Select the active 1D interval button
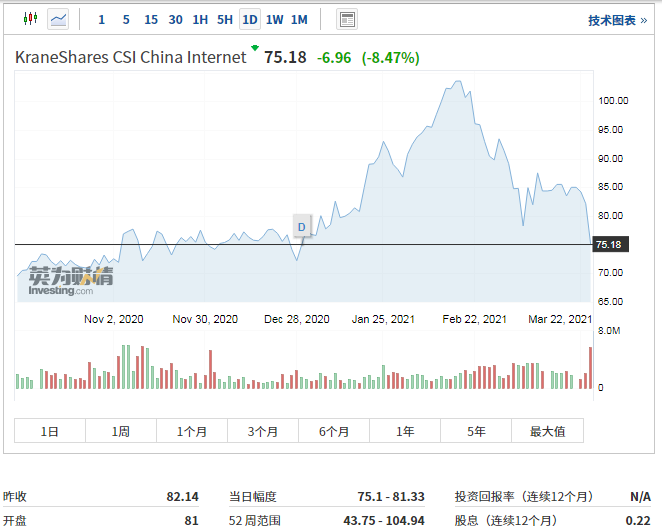The width and height of the screenshot is (662, 526). [x=250, y=19]
